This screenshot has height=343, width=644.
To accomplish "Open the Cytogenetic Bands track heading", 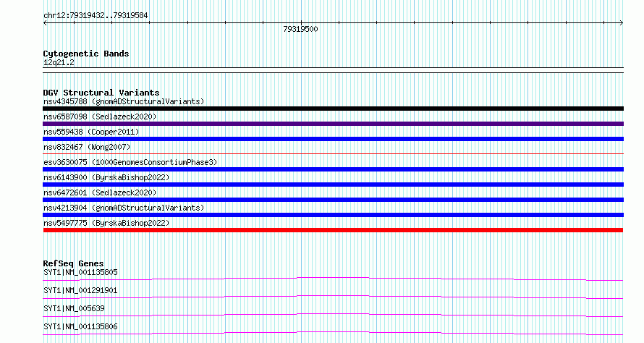I will 86,54.
